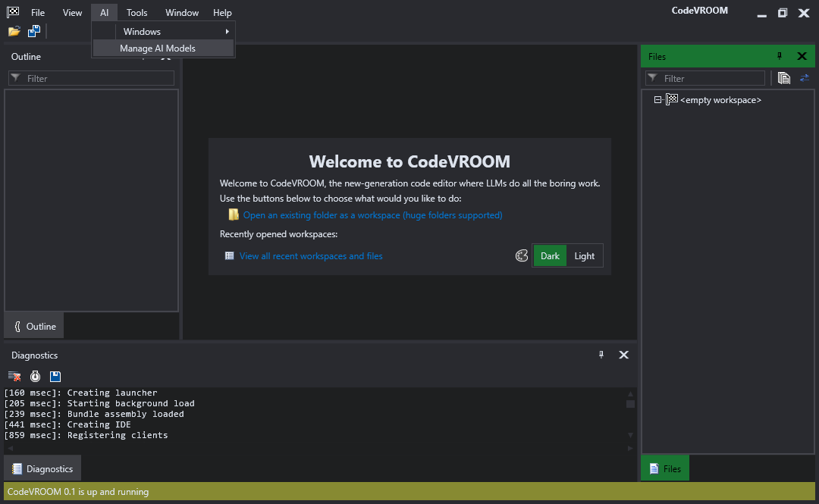Click the funnel icon in Outline filter

(16, 78)
